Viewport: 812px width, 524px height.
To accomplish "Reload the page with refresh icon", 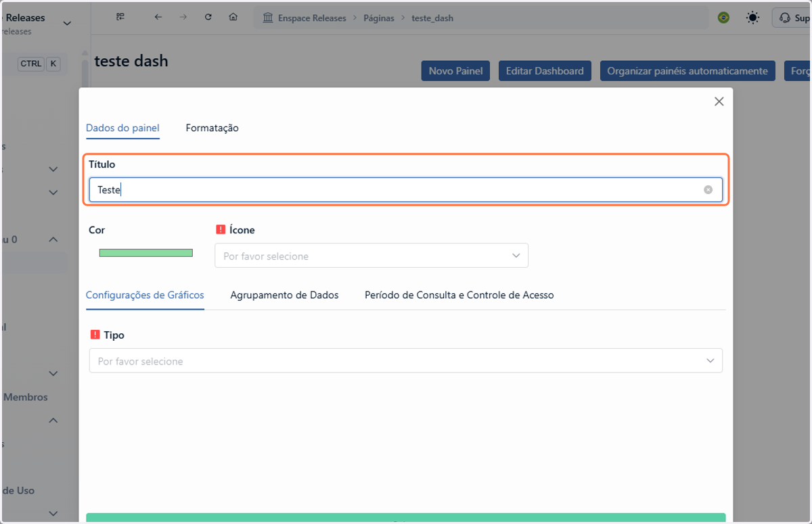I will click(x=208, y=17).
